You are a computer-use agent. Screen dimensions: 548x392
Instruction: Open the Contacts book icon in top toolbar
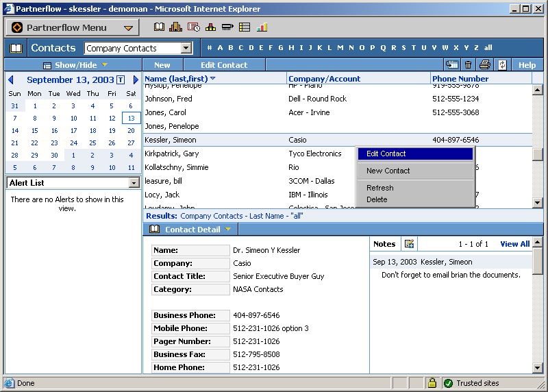click(159, 27)
